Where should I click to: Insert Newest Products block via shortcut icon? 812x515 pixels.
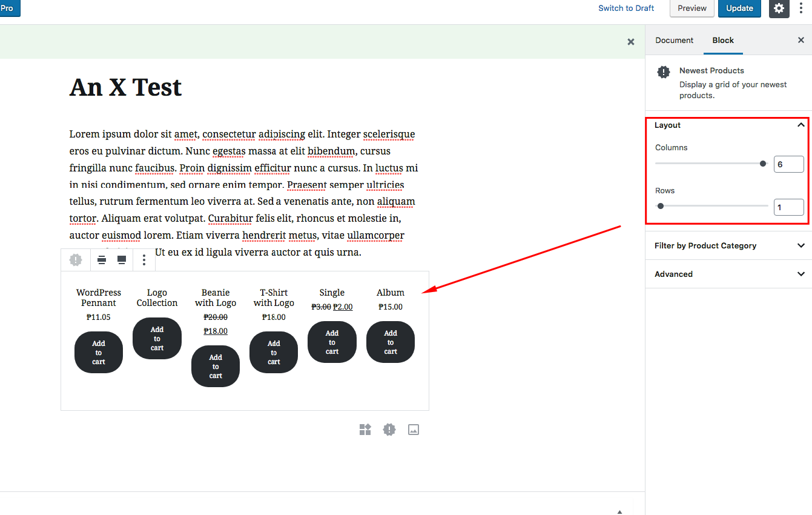click(389, 430)
